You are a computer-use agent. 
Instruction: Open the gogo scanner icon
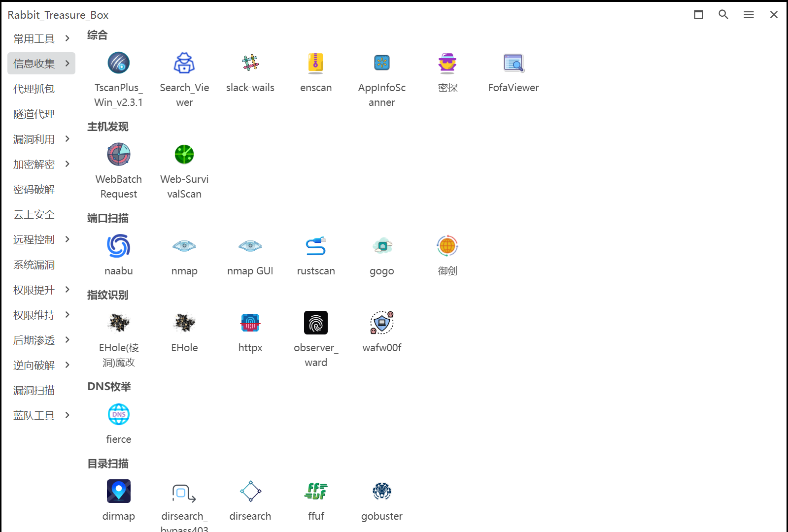[x=382, y=246]
